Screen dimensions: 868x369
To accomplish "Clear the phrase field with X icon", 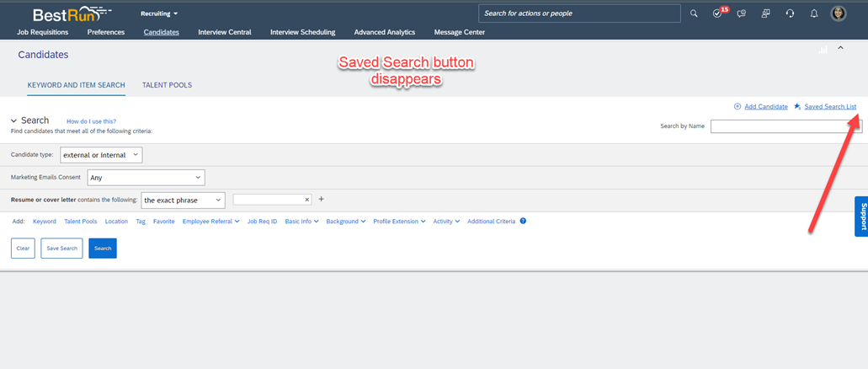I will [307, 200].
